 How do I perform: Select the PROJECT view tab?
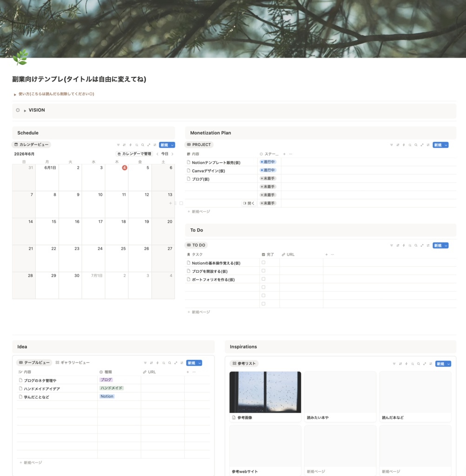point(199,145)
